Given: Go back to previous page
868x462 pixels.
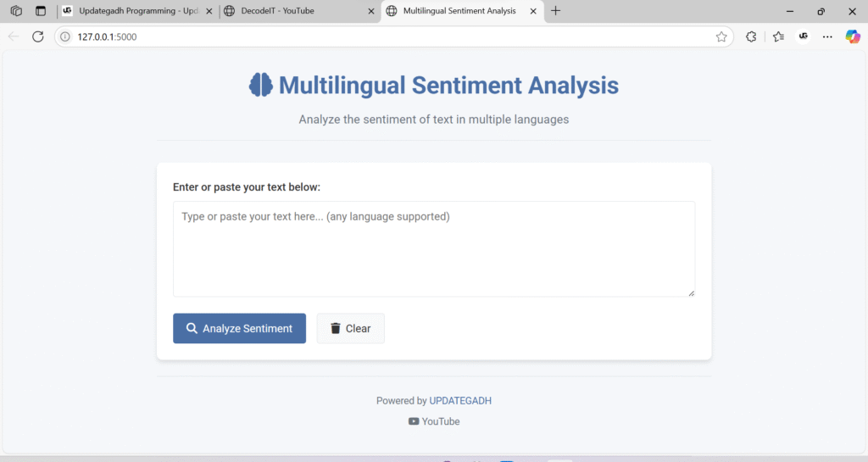Looking at the screenshot, I should pos(14,36).
